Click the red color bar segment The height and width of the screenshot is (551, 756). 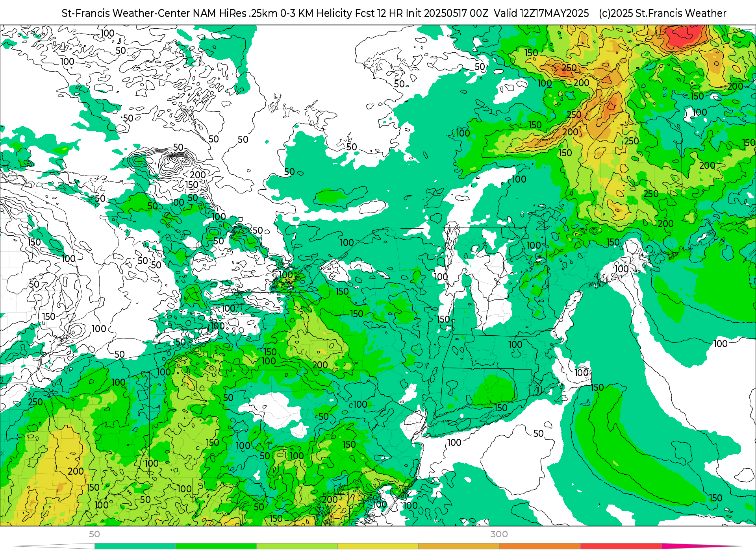621,546
